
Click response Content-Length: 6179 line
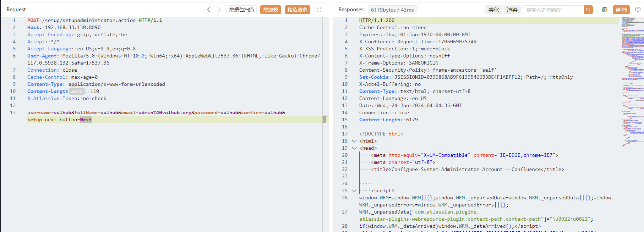(x=388, y=120)
